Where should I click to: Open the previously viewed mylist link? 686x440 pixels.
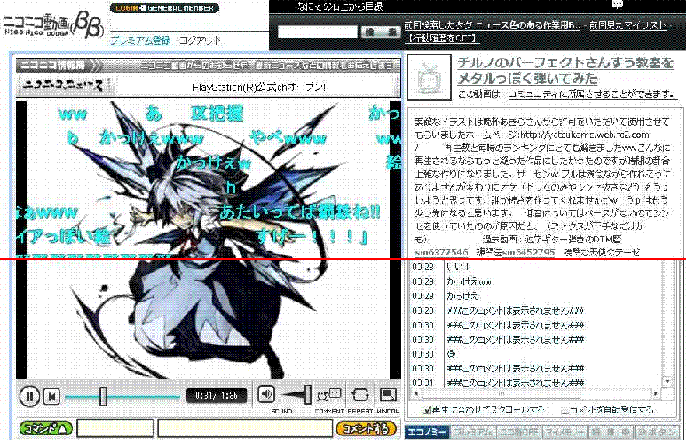click(628, 25)
